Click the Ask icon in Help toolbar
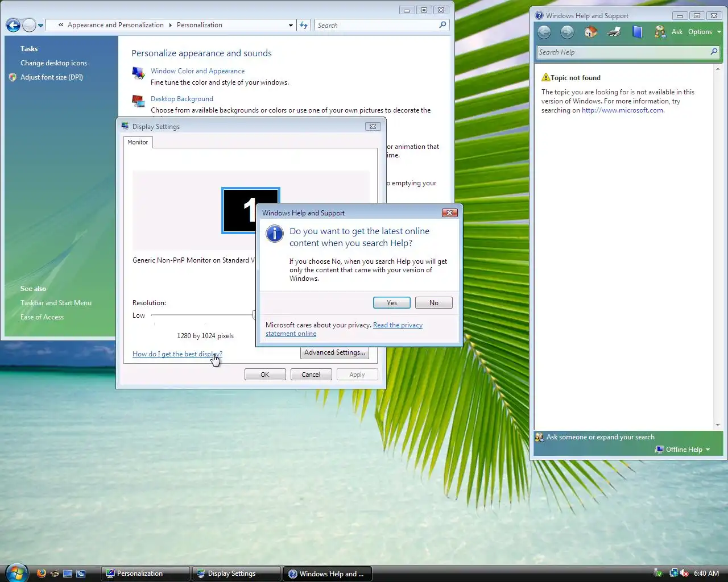Viewport: 728px width, 582px height. [660, 32]
